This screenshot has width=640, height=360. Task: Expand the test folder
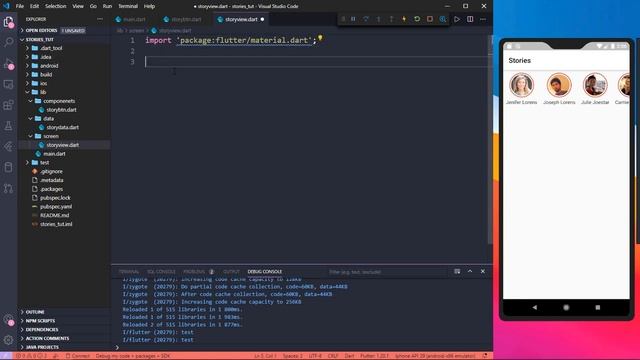point(44,162)
